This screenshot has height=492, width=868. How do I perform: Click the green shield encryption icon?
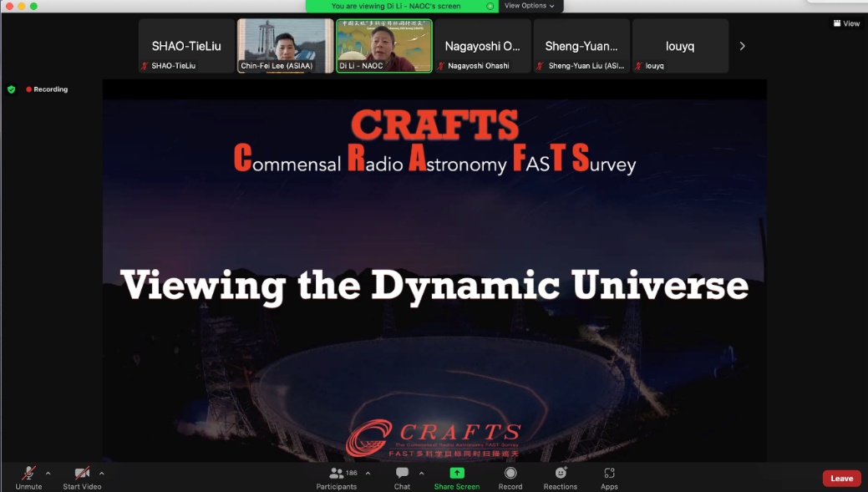[11, 89]
